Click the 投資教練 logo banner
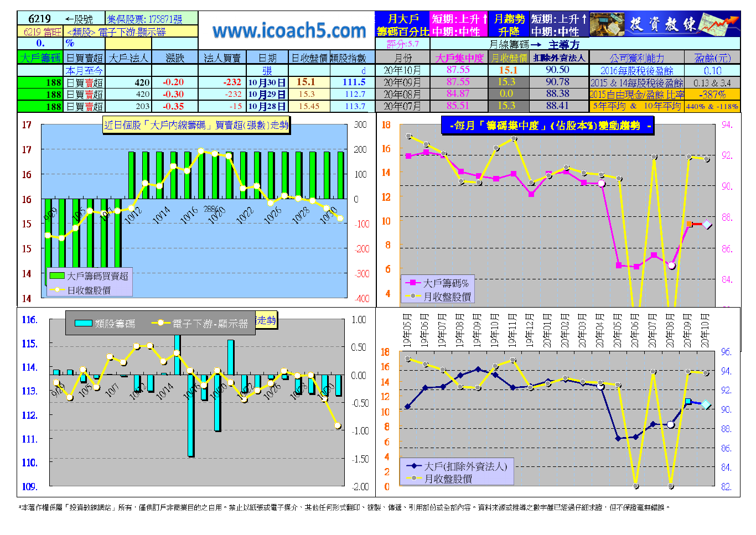 point(665,24)
